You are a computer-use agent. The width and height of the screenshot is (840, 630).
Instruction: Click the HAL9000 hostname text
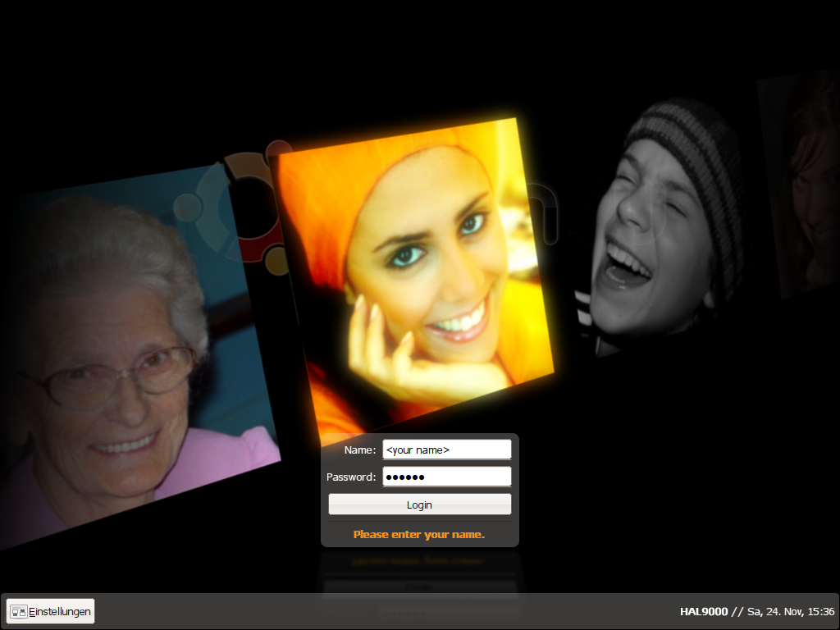coord(704,611)
